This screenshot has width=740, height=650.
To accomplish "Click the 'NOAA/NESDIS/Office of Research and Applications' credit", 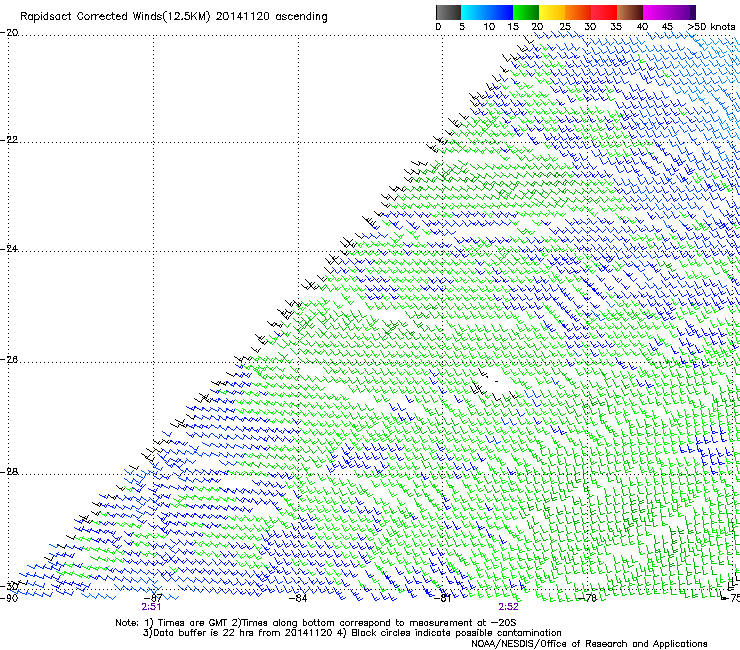I will (589, 644).
